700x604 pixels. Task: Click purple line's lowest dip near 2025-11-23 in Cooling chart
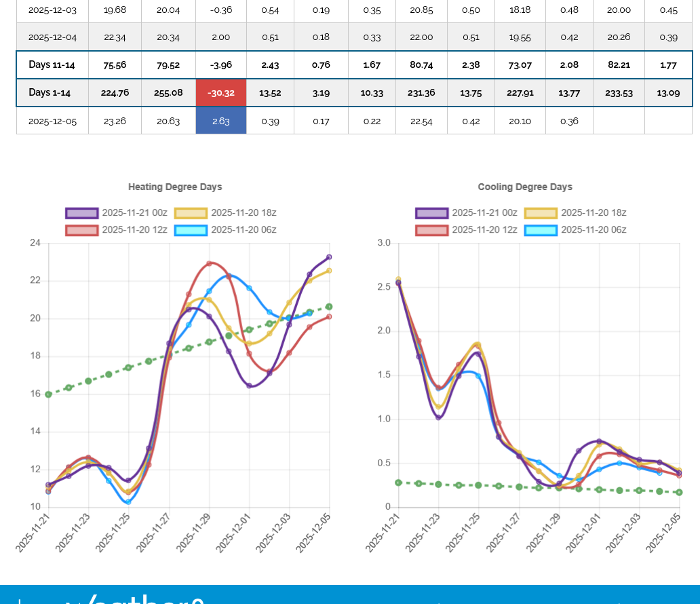click(x=438, y=417)
